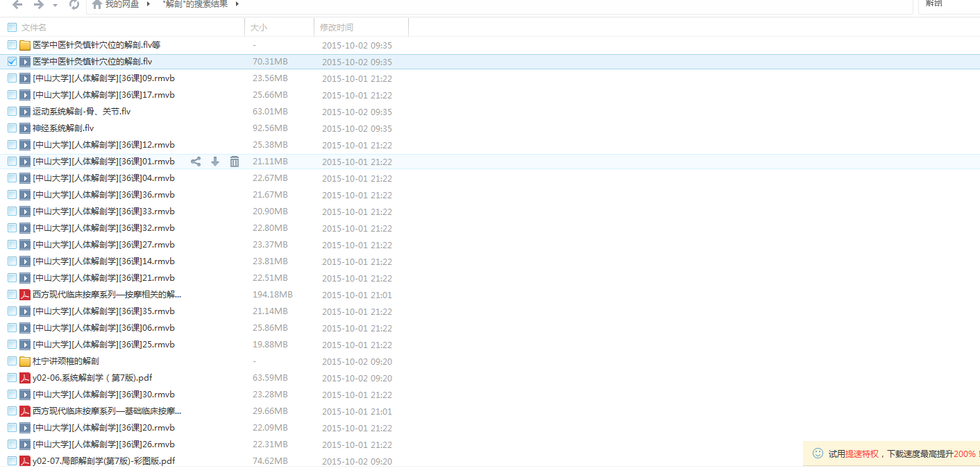Image resolution: width=980 pixels, height=475 pixels.
Task: Click the share icon on the 36课01.rmvb row
Action: pos(196,162)
